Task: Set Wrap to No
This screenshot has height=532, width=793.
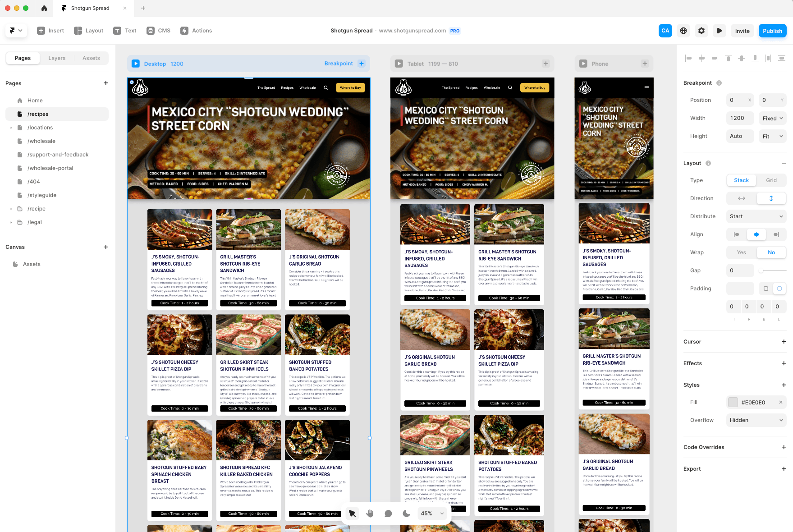Action: tap(771, 252)
